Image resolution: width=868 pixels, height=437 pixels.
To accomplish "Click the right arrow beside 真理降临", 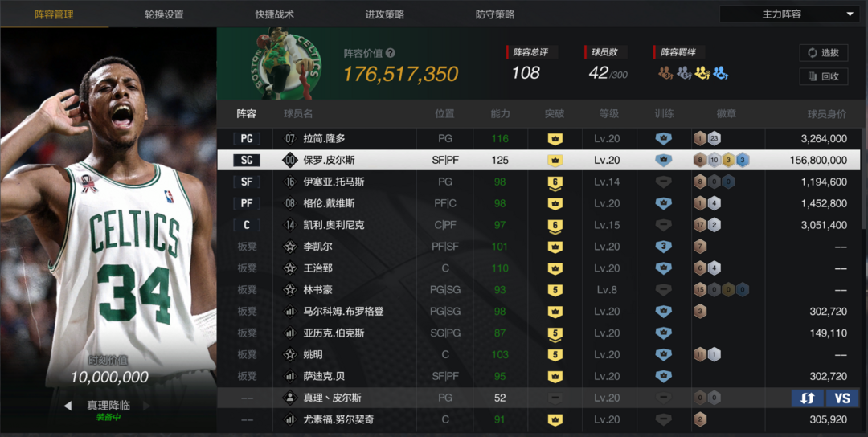I will click(x=147, y=406).
